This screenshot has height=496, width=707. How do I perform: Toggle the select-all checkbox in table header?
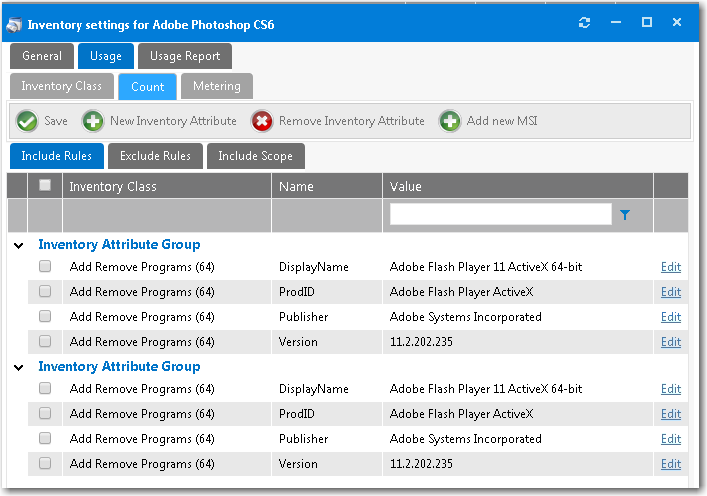click(45, 185)
